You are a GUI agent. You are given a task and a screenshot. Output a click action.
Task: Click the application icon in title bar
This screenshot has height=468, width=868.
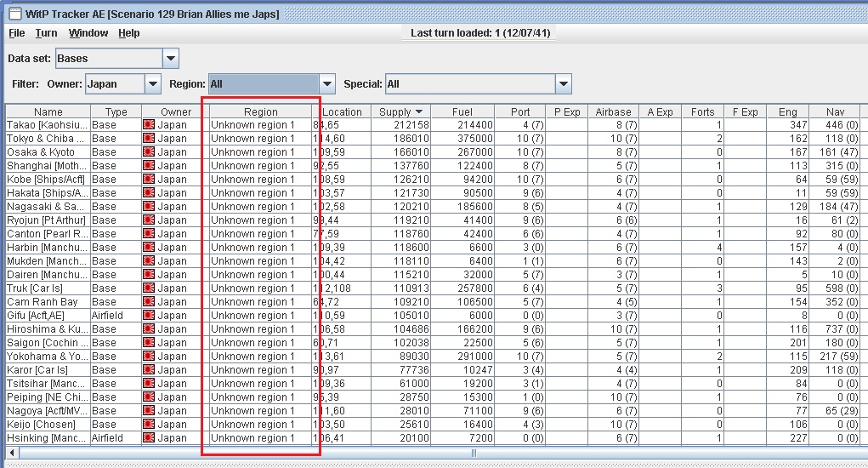(x=14, y=14)
